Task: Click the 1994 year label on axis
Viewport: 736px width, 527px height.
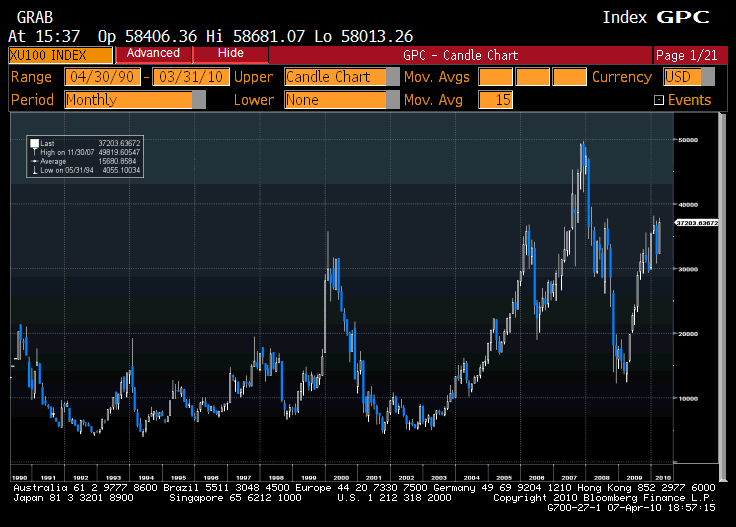Action: click(x=146, y=478)
